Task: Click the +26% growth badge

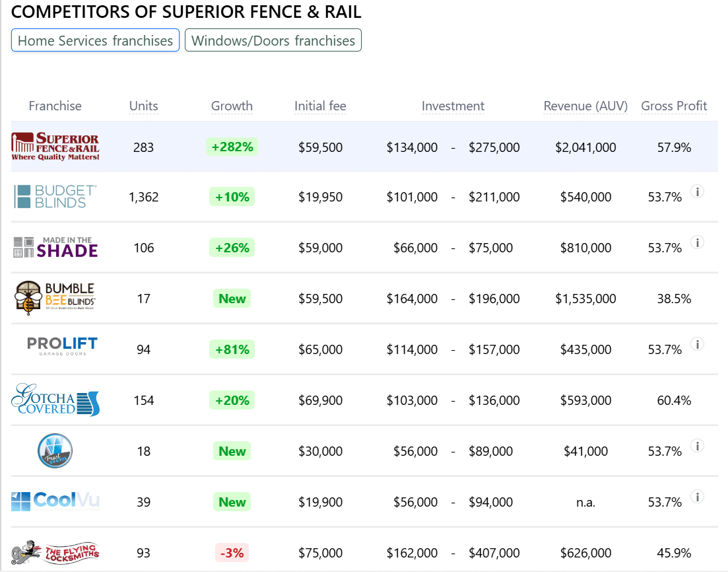Action: point(232,248)
